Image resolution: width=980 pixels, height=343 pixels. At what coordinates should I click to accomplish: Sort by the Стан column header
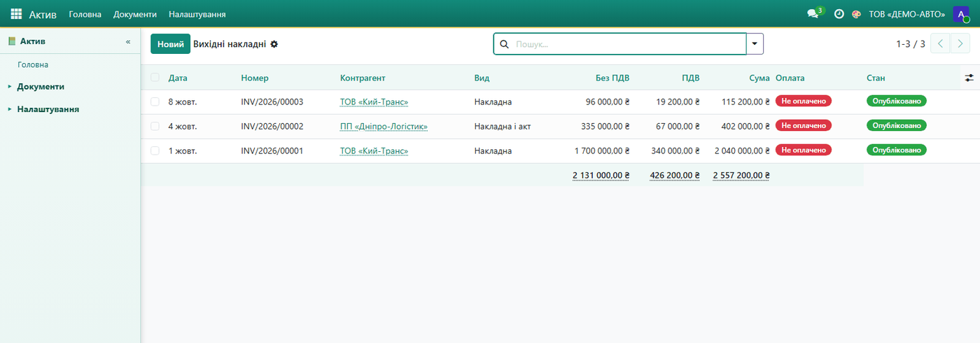point(876,78)
